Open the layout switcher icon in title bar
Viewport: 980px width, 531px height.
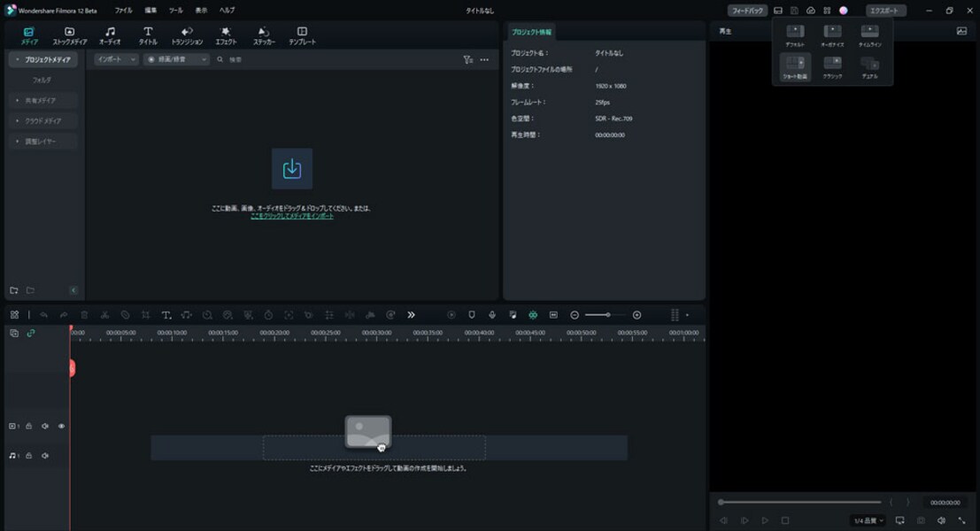coord(778,11)
